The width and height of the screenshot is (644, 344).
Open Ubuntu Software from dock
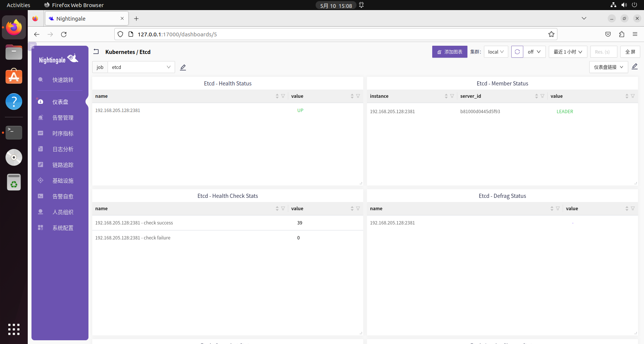14,76
